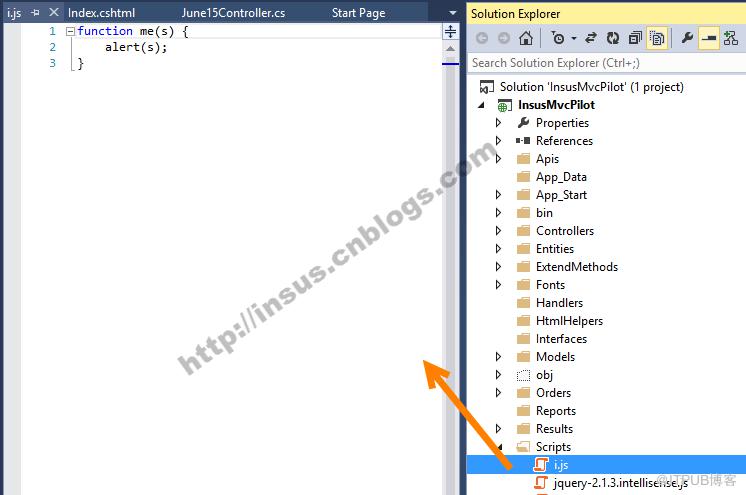This screenshot has width=746, height=495.
Task: Toggle the Preview Selected Items button
Action: (x=708, y=38)
